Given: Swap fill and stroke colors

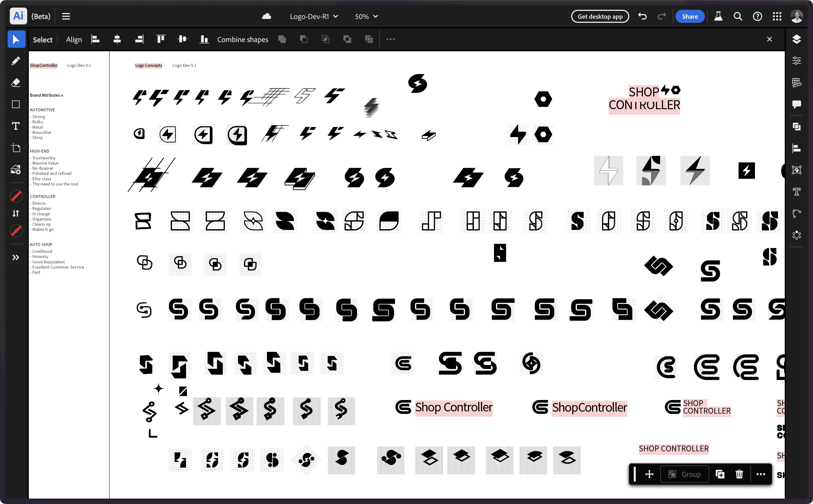Looking at the screenshot, I should (16, 213).
